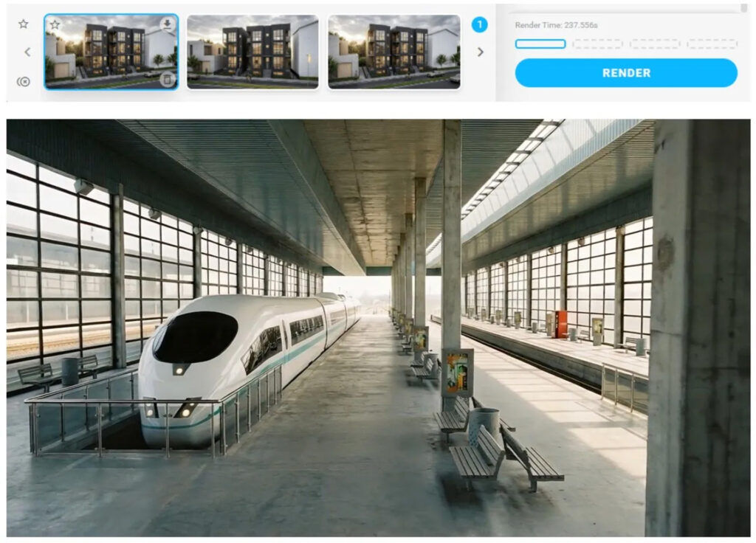Favorite the selected render using its star icon
Viewport: 756px width, 543px height.
tap(55, 24)
